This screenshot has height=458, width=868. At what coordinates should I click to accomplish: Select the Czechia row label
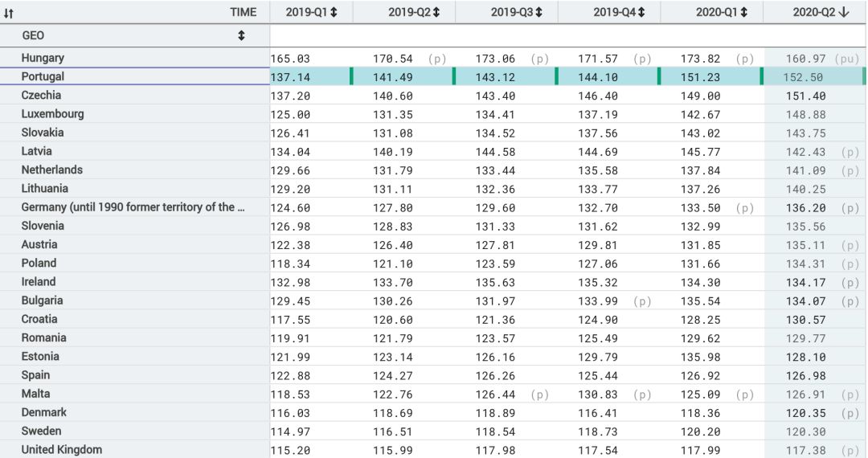coord(41,95)
